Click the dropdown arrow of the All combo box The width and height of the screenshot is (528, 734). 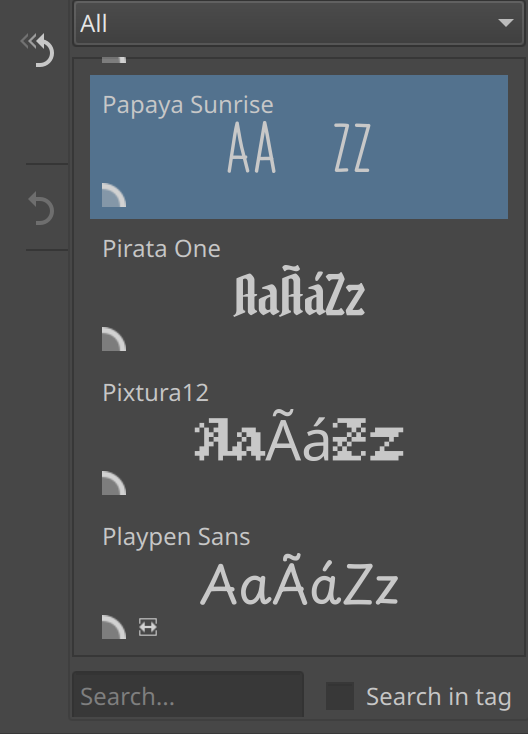click(506, 22)
